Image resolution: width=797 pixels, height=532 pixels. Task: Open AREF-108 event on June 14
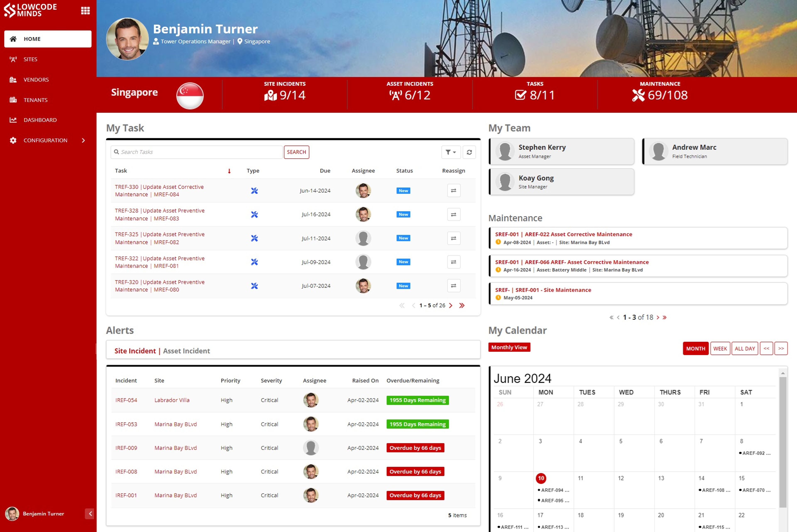pos(715,491)
